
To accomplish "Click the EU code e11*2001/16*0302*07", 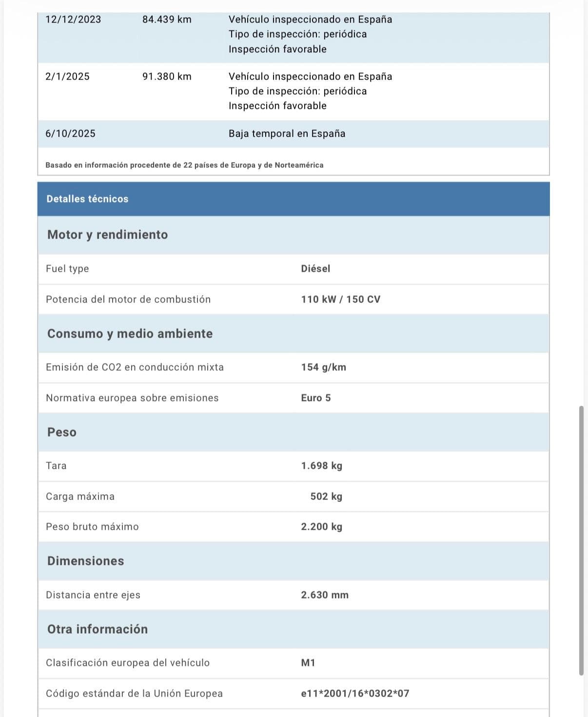I will point(355,694).
